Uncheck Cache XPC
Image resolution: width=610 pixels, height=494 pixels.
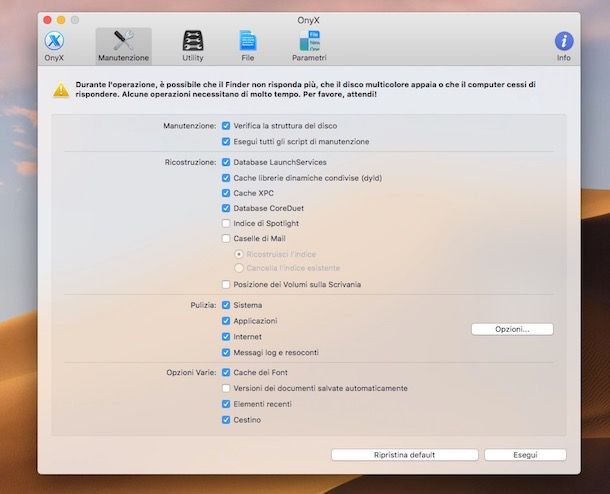click(226, 193)
